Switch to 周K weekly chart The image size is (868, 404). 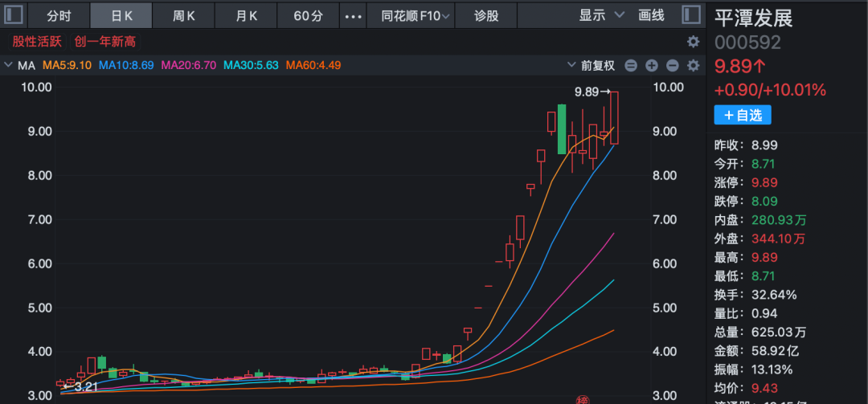coord(184,16)
